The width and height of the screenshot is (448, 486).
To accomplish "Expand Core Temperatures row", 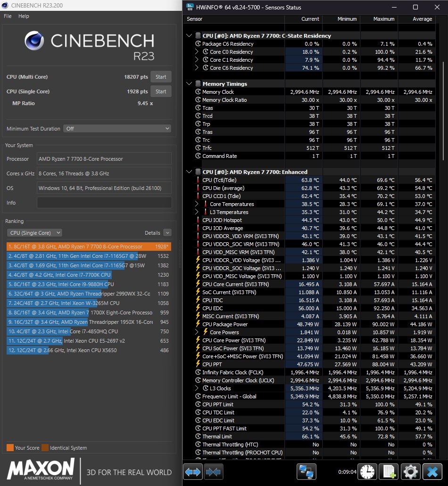I will (197, 204).
